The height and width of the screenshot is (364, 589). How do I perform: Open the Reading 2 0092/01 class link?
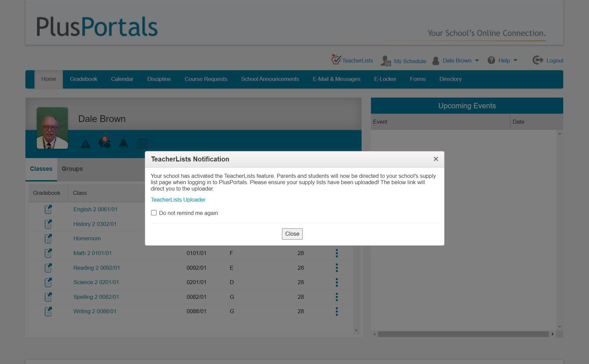tap(97, 268)
